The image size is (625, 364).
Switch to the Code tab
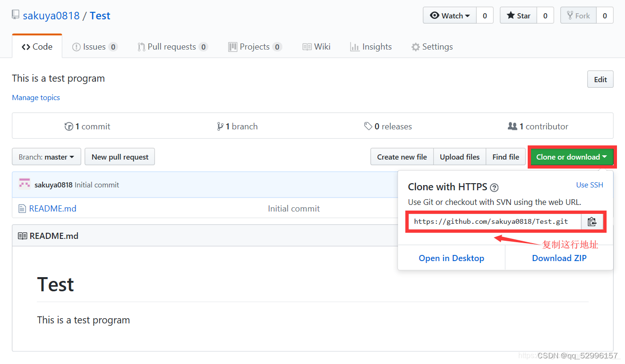(37, 47)
